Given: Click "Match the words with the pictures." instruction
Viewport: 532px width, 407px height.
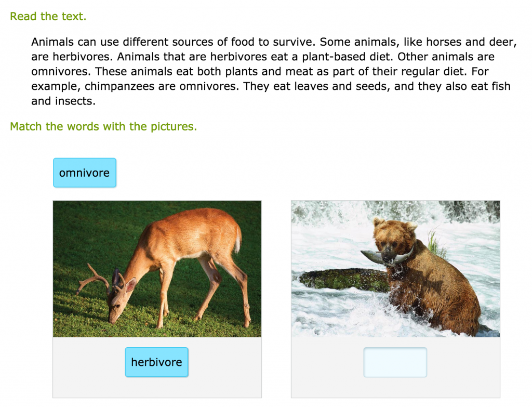Looking at the screenshot, I should point(103,126).
